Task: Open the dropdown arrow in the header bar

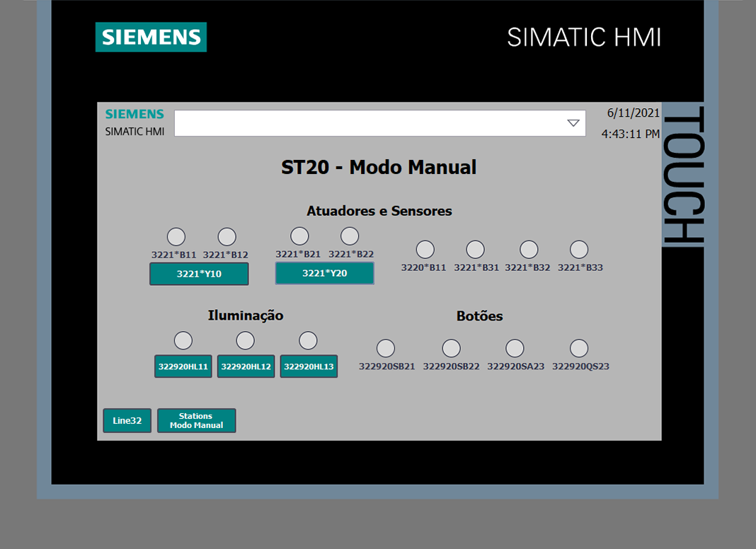Action: click(x=573, y=123)
